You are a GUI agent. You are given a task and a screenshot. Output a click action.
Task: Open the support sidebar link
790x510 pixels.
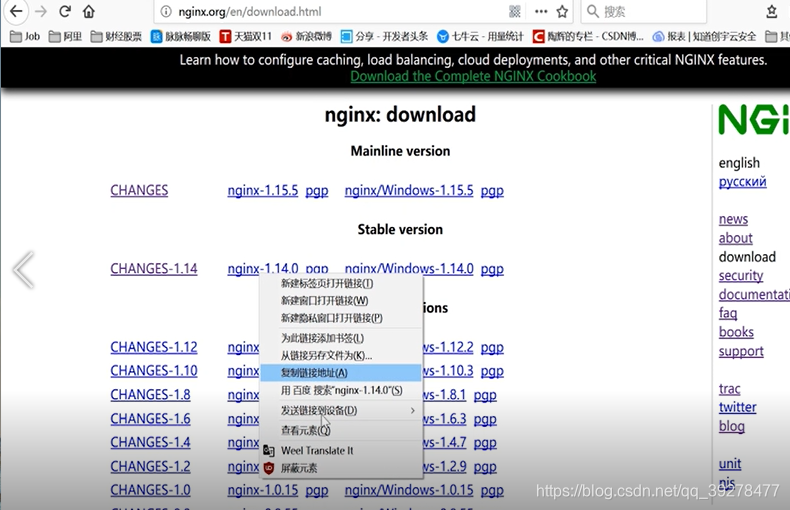741,351
